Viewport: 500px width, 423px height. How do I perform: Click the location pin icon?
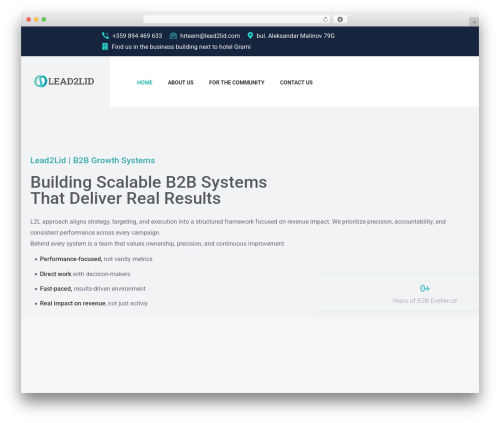tap(250, 36)
